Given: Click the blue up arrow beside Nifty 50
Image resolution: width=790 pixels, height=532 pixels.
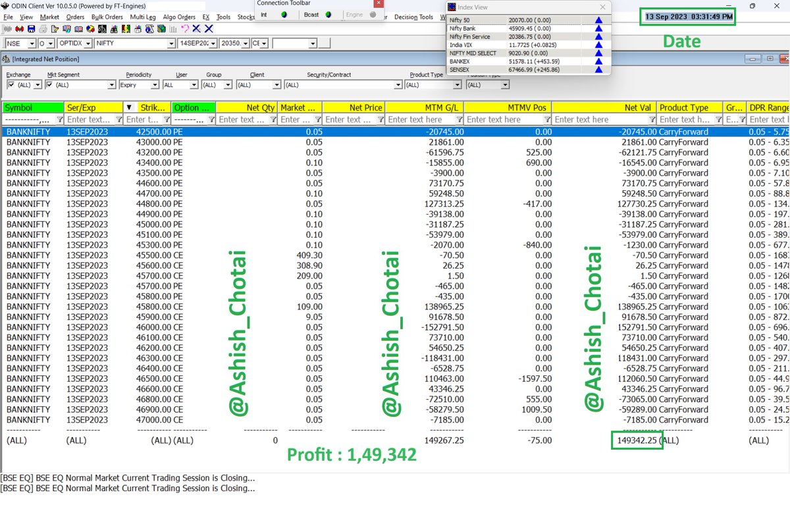Looking at the screenshot, I should [598, 20].
